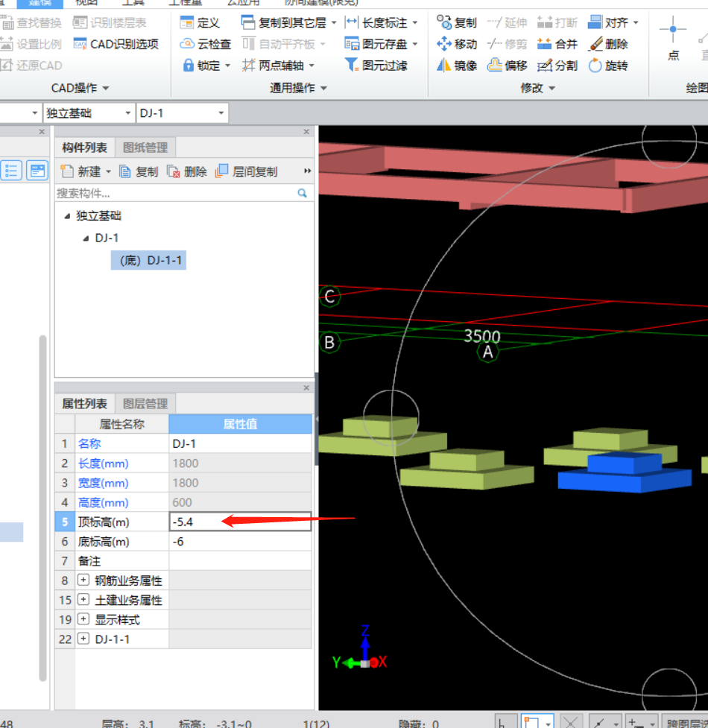The height and width of the screenshot is (728, 708).
Task: Click the 备注 value cell
Action: 240,561
